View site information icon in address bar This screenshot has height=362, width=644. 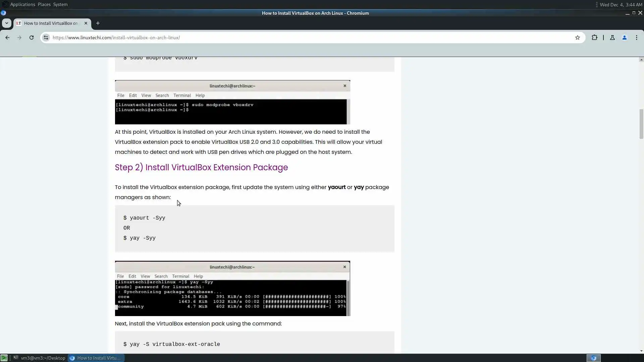46,38
